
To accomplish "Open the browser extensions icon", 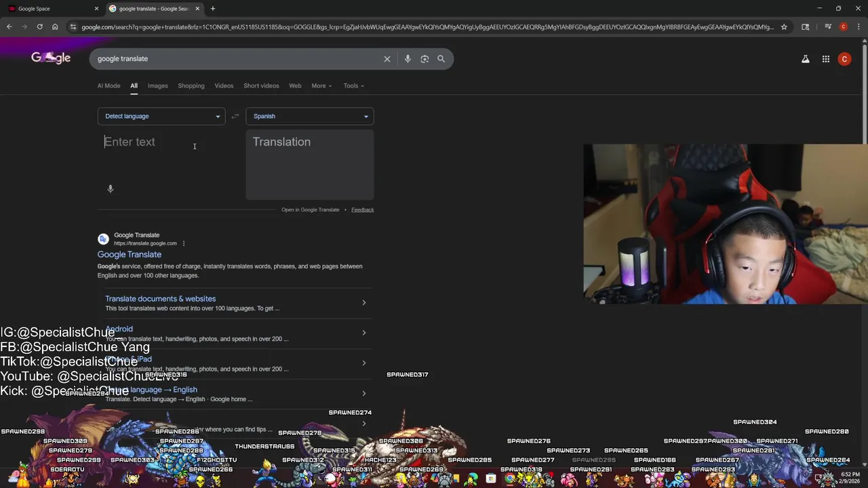I will [x=806, y=27].
